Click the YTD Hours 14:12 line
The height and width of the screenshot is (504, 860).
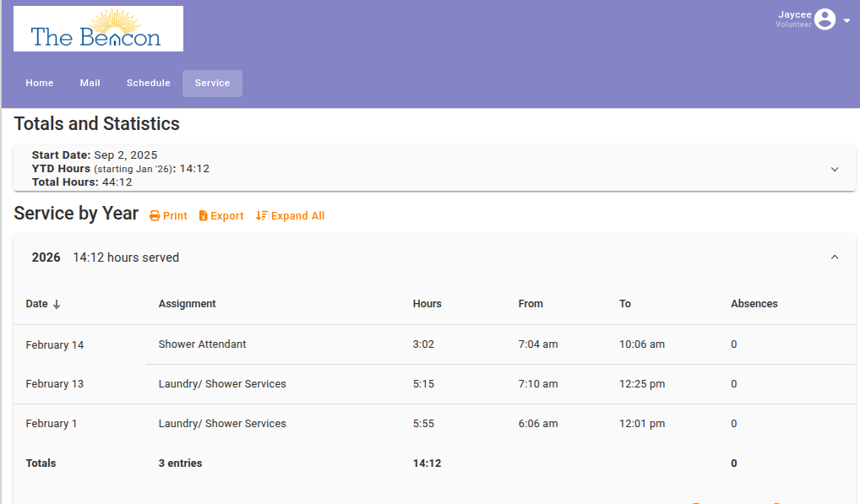[x=121, y=169]
